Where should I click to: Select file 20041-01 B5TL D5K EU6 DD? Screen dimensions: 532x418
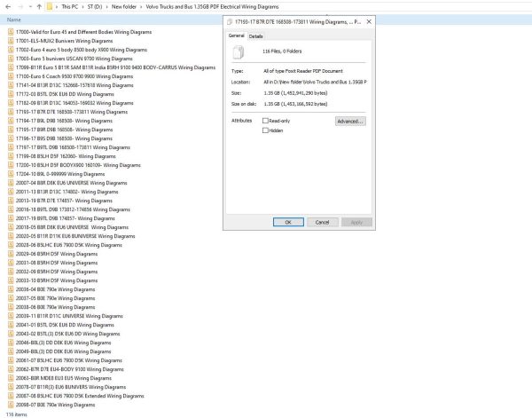click(x=65, y=325)
